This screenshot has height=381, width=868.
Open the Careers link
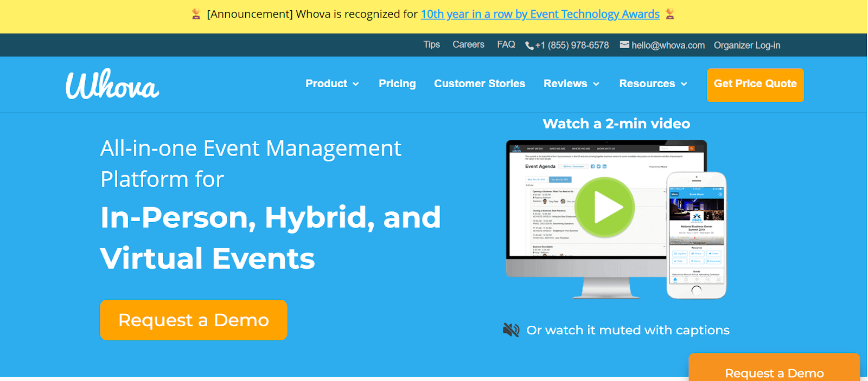coord(469,44)
